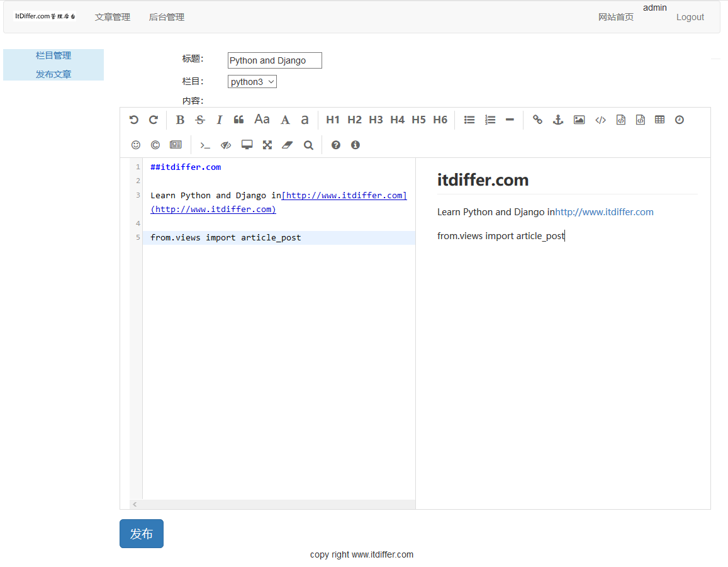Jump to line terminal icon
The width and height of the screenshot is (728, 567).
[x=205, y=145]
